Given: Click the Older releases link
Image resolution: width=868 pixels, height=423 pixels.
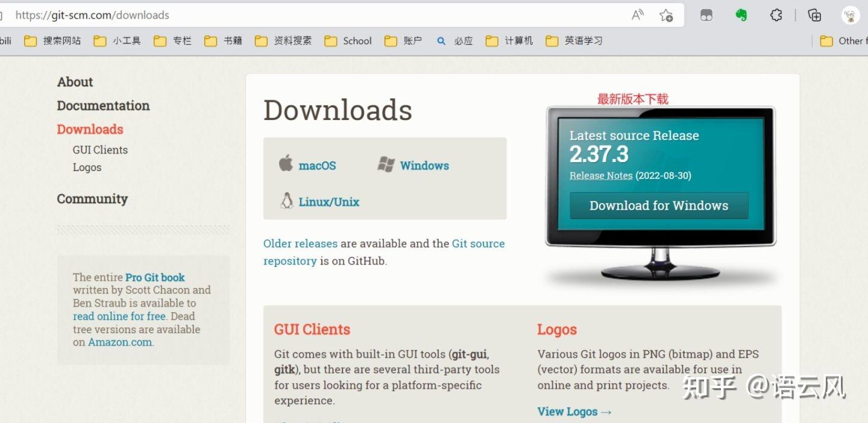Looking at the screenshot, I should [x=300, y=243].
